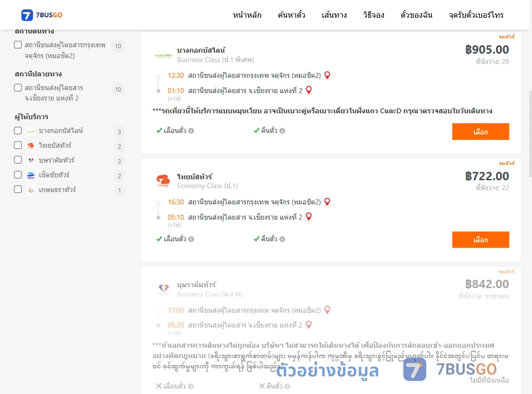Viewport: 532px width, 394px height.
Task: Open map pin for 12:30 departure station
Action: pyautogui.click(x=327, y=75)
